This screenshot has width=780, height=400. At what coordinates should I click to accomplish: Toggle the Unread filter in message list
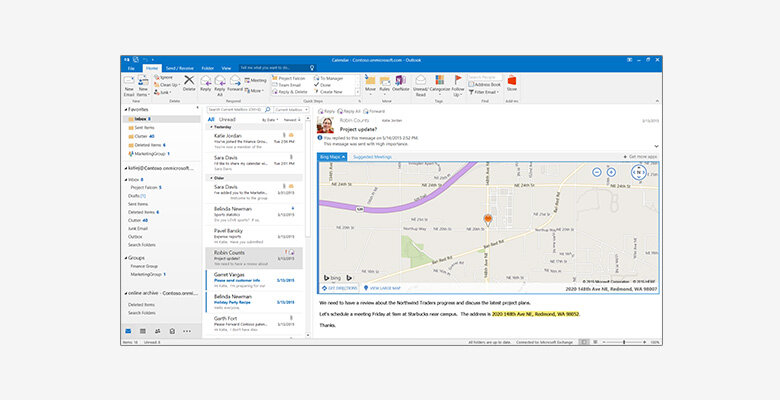(226, 119)
